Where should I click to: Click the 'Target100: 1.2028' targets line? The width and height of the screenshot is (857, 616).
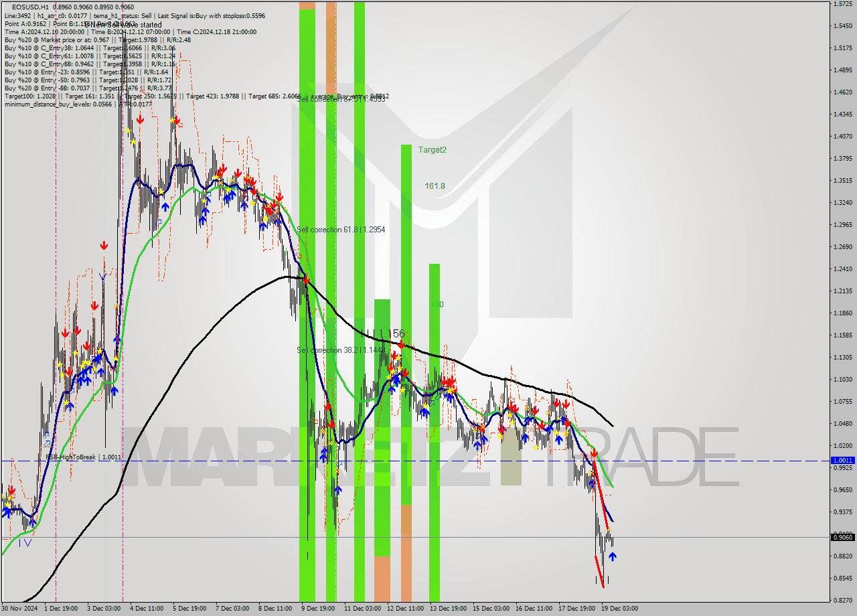tap(196, 96)
